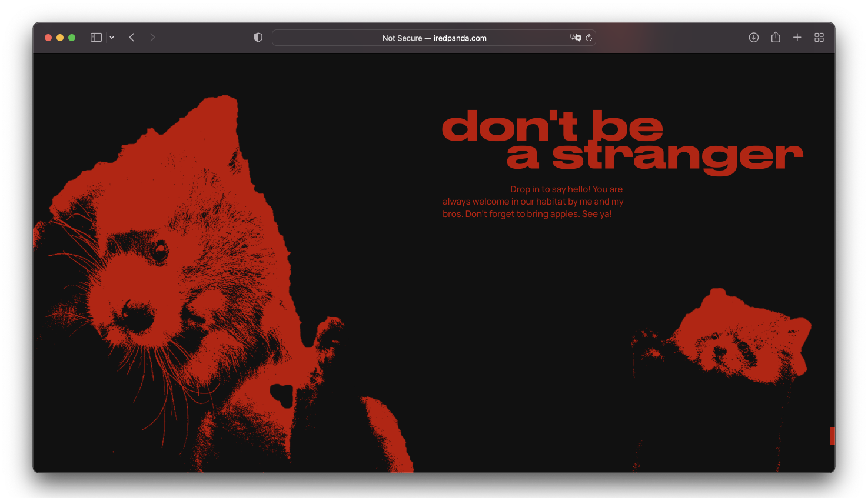Click the red scroll indicator at right edge
Screen dimensions: 868x498
[x=832, y=436]
